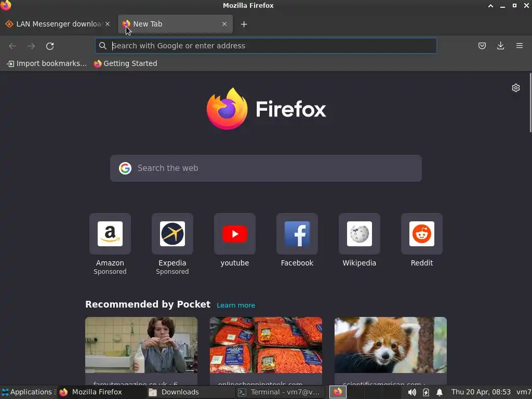Open new tab personalization gear

point(516,88)
